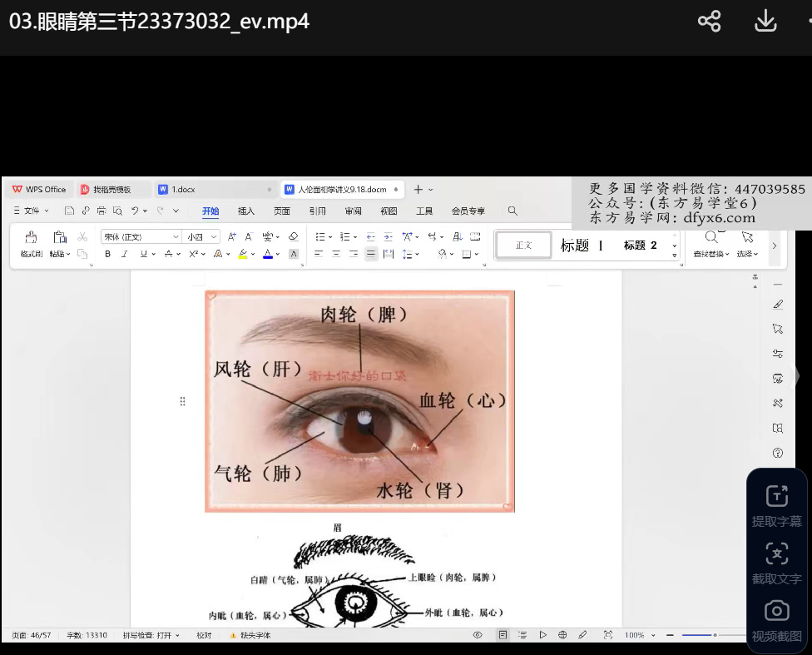812x655 pixels.
Task: Open the 文件 file menu dropdown
Action: click(32, 211)
